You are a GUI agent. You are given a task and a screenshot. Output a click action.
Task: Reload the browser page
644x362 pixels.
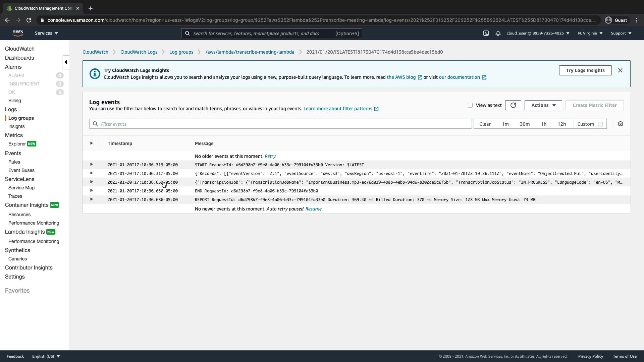pos(29,20)
